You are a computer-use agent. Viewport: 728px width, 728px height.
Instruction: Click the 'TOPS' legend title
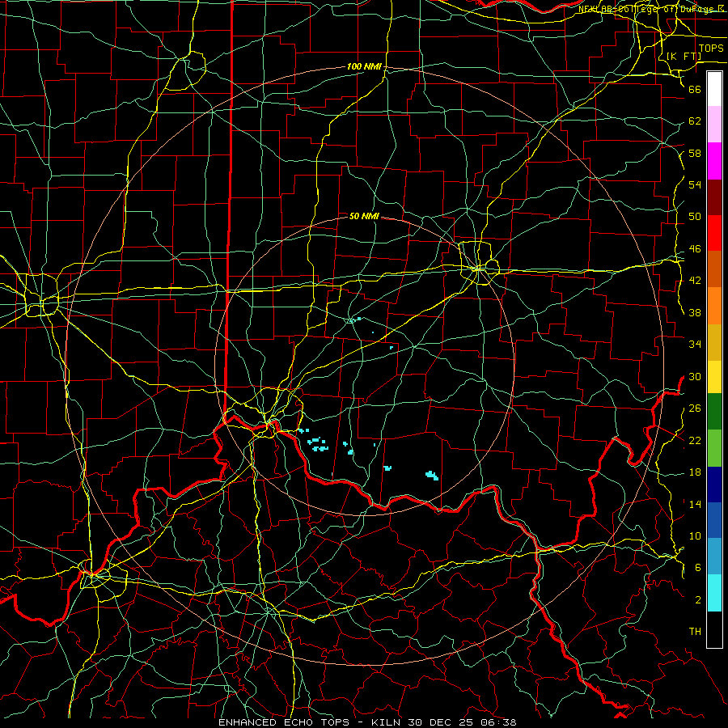[711, 49]
